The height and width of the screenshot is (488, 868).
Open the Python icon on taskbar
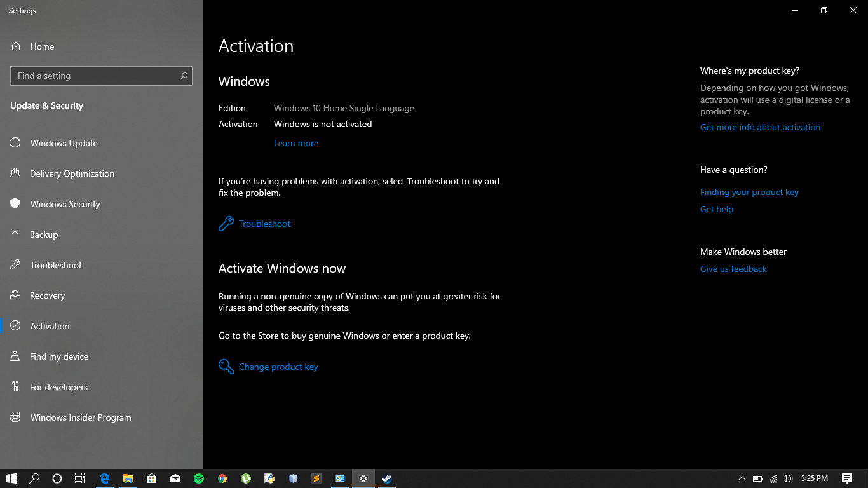click(269, 478)
